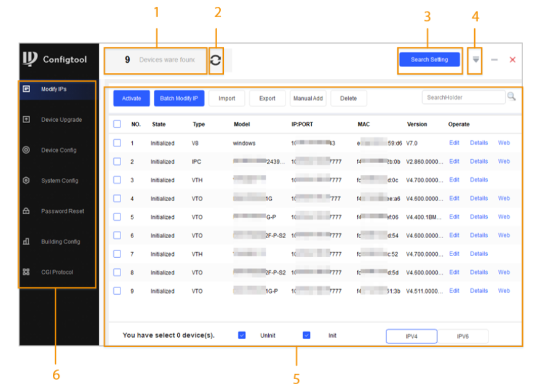
Task: Click the refresh devices icon
Action: point(215,60)
